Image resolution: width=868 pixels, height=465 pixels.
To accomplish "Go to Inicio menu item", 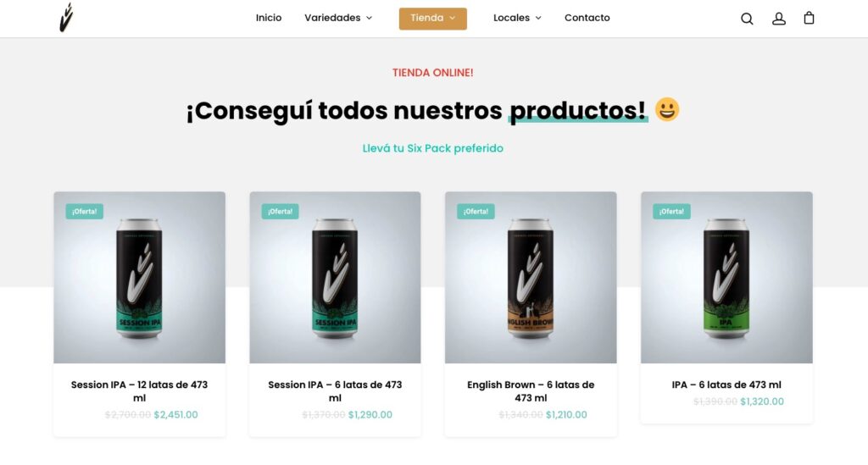I will (269, 18).
